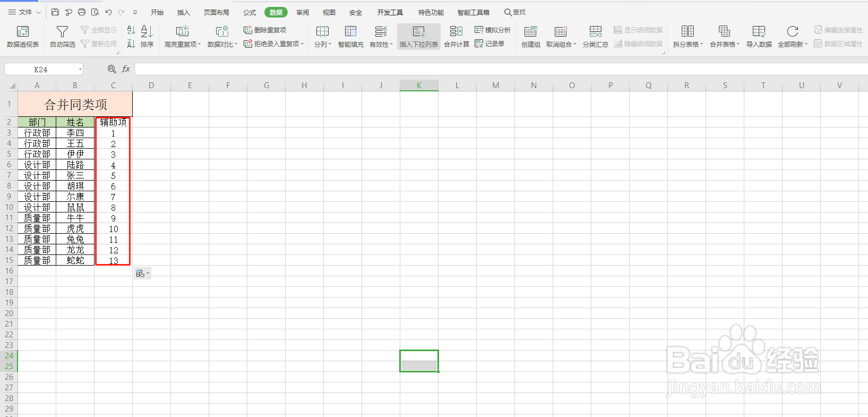Switch to the 公式 tab

pyautogui.click(x=250, y=12)
